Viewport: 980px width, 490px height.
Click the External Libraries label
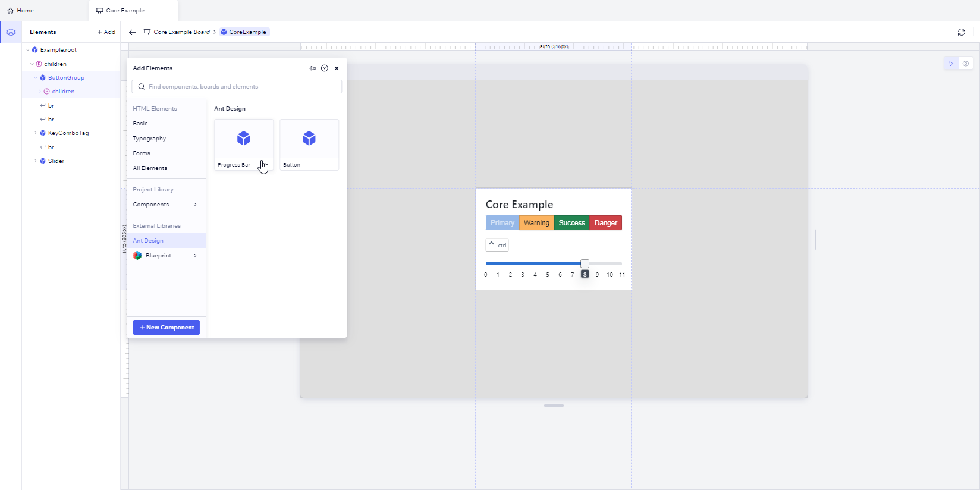click(157, 226)
